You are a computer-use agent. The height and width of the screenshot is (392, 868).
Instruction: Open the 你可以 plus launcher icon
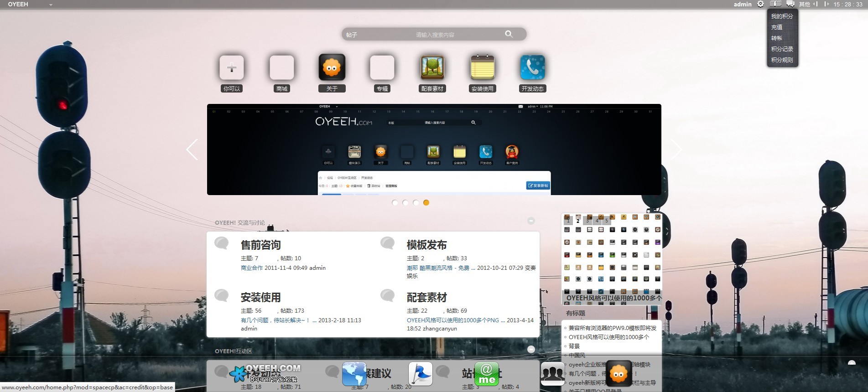(x=232, y=67)
